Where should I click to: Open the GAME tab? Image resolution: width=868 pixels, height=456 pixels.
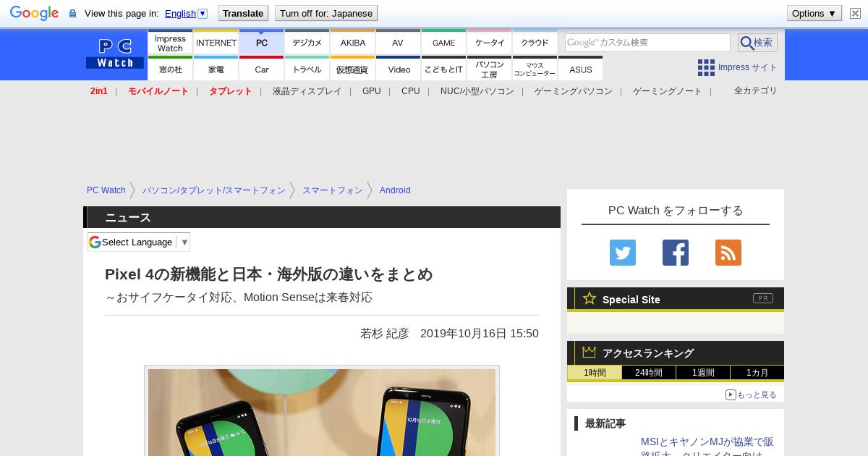click(x=443, y=43)
